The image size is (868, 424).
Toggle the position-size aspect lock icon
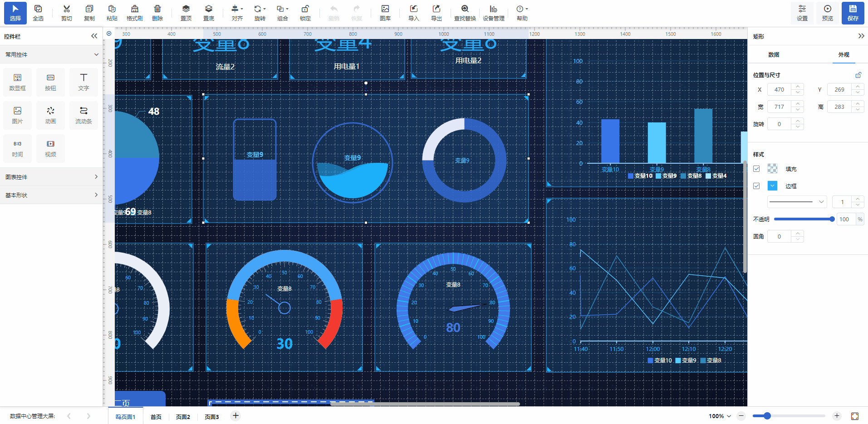click(858, 75)
